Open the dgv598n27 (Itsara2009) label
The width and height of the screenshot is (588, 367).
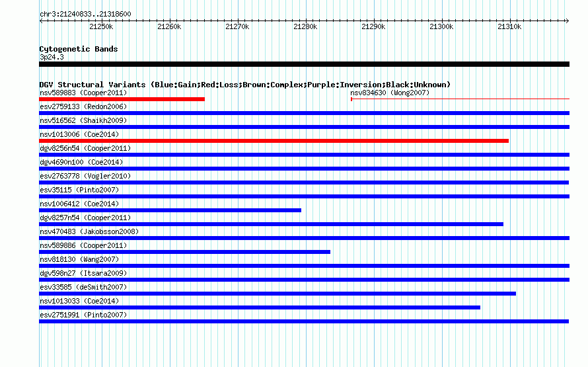[x=83, y=273]
